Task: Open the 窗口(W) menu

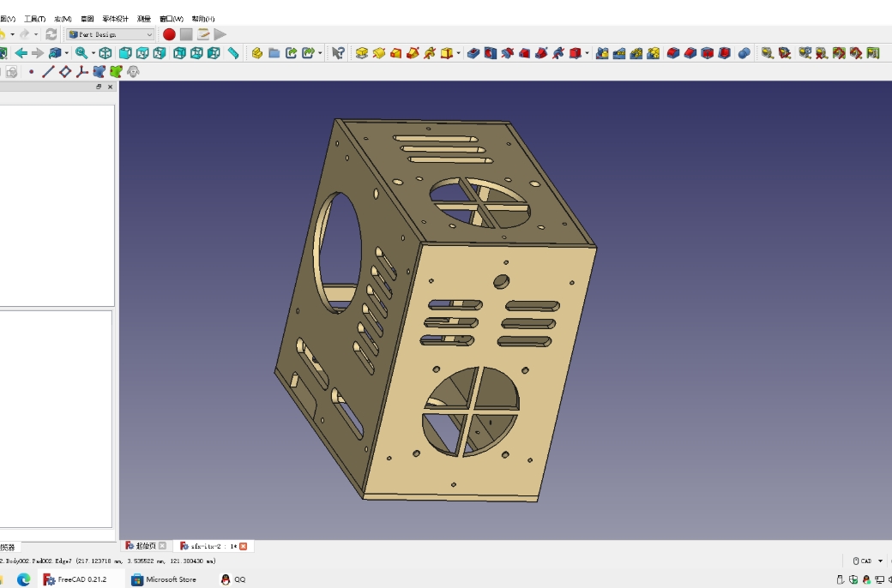Action: click(x=171, y=19)
